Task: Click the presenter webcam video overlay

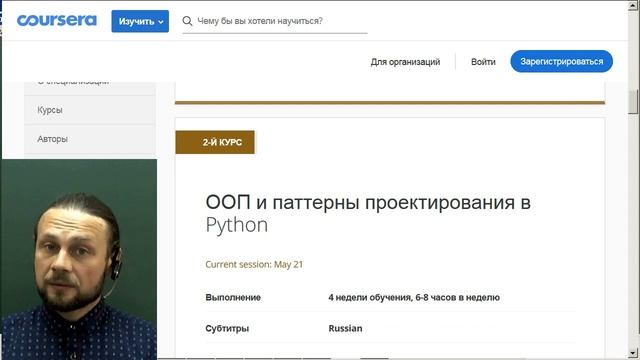Action: coord(79,260)
